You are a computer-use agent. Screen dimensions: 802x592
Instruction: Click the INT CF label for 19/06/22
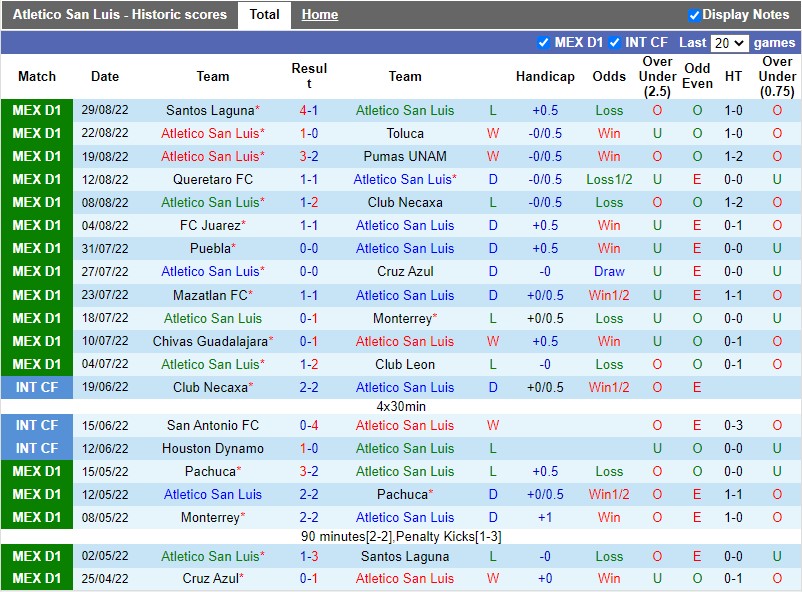pos(37,388)
